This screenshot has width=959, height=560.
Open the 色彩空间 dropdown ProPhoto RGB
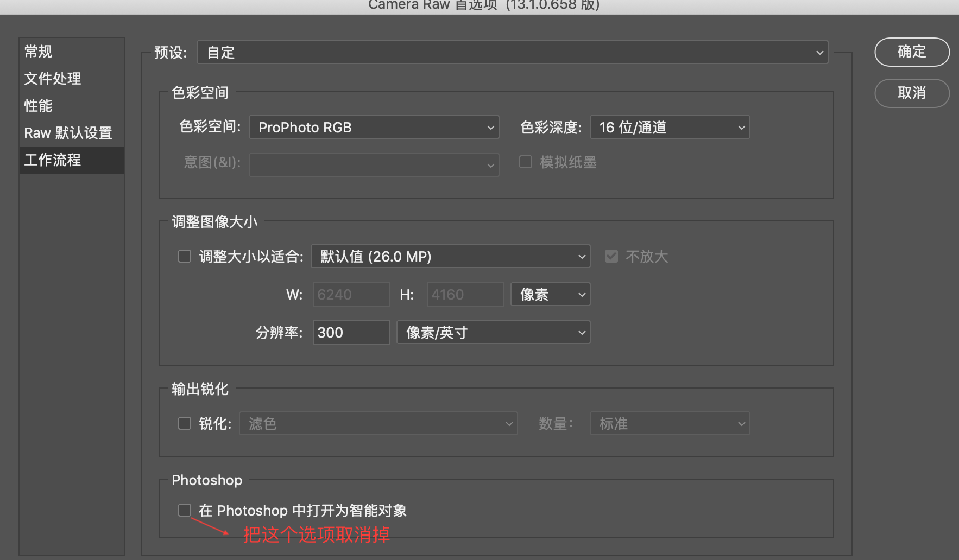pos(374,128)
